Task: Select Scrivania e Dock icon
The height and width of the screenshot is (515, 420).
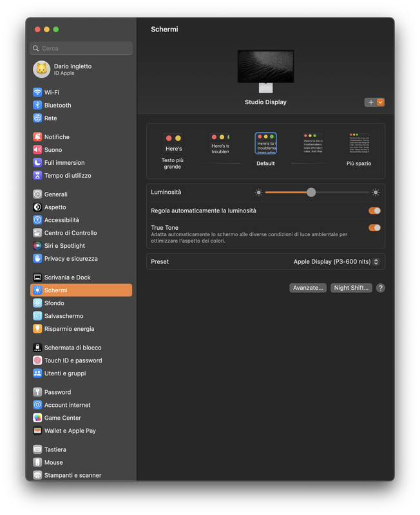Action: [37, 277]
